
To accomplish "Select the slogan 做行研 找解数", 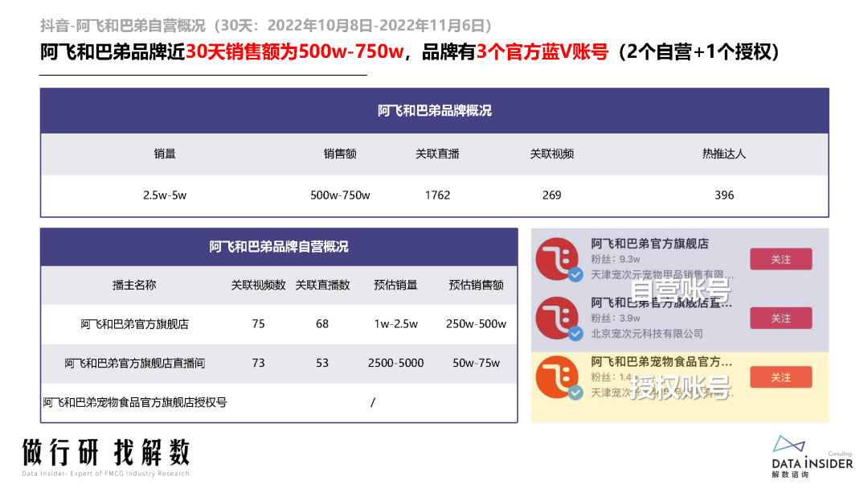I will coord(106,453).
